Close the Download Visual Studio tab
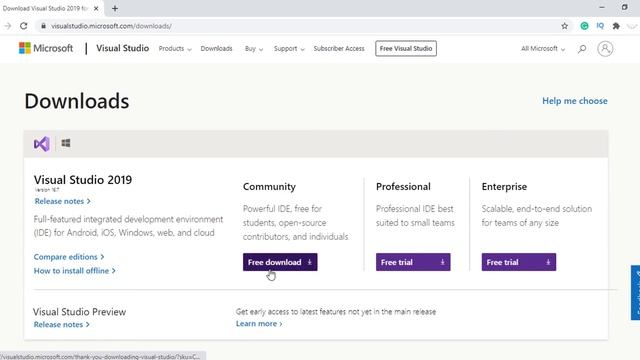640x360 pixels. click(96, 8)
